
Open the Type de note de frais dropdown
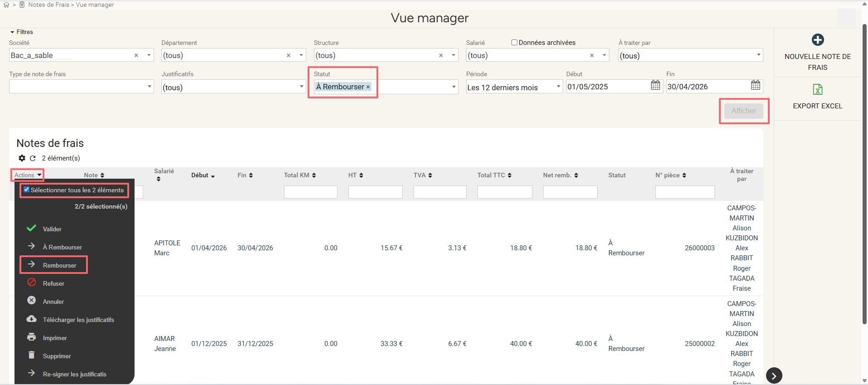[81, 87]
